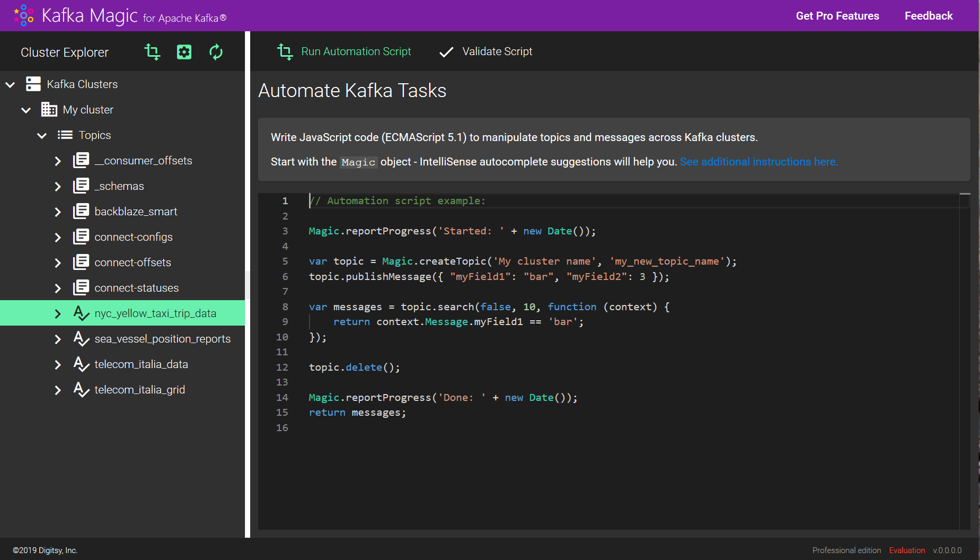The image size is (980, 560).
Task: Select the connect-statuses topic name
Action: (136, 288)
